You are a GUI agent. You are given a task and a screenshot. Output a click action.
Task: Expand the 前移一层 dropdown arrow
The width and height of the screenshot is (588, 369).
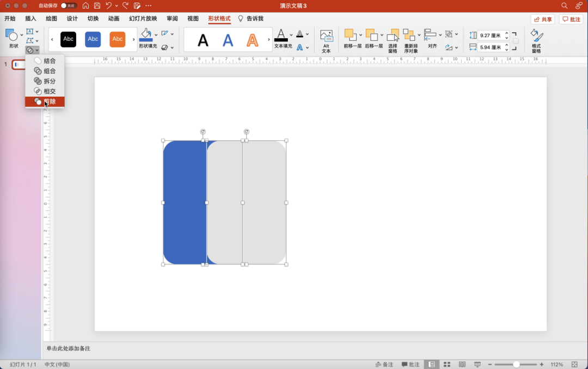click(x=360, y=35)
